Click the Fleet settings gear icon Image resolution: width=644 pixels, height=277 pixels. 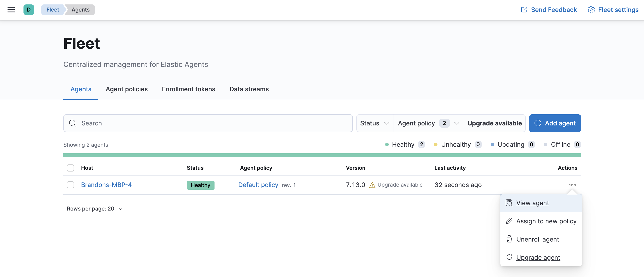tap(591, 10)
